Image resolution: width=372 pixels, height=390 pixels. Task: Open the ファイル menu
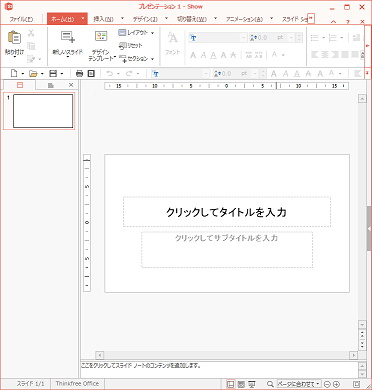pyautogui.click(x=21, y=19)
